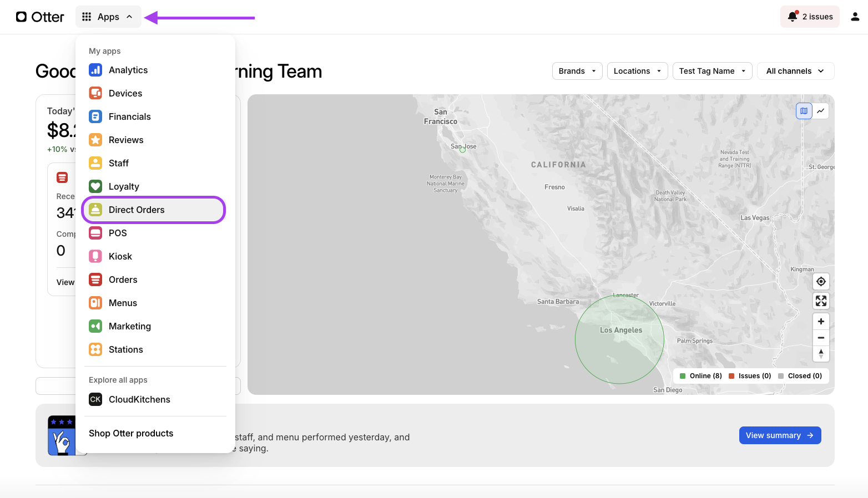Expand the Brands dropdown
868x498 pixels.
[x=577, y=71]
